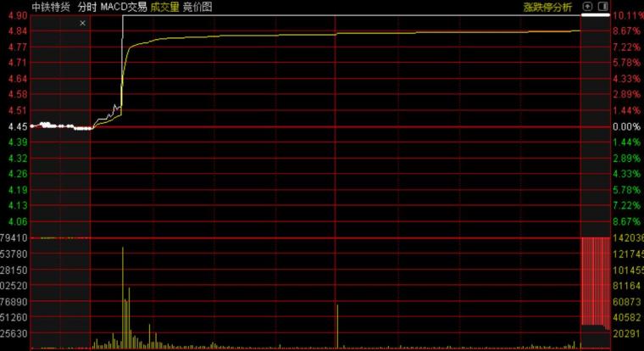Screen dimensions: 644x351
Task: Click the up-arrow icon beside 涨跌停分析
Action: (x=587, y=6)
